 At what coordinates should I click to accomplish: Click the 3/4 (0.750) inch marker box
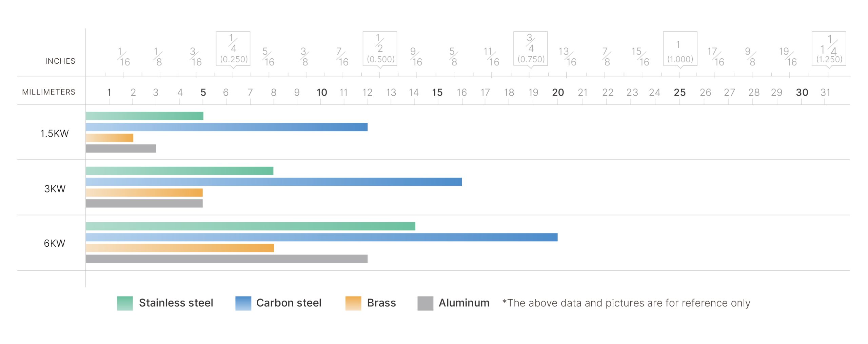(531, 49)
